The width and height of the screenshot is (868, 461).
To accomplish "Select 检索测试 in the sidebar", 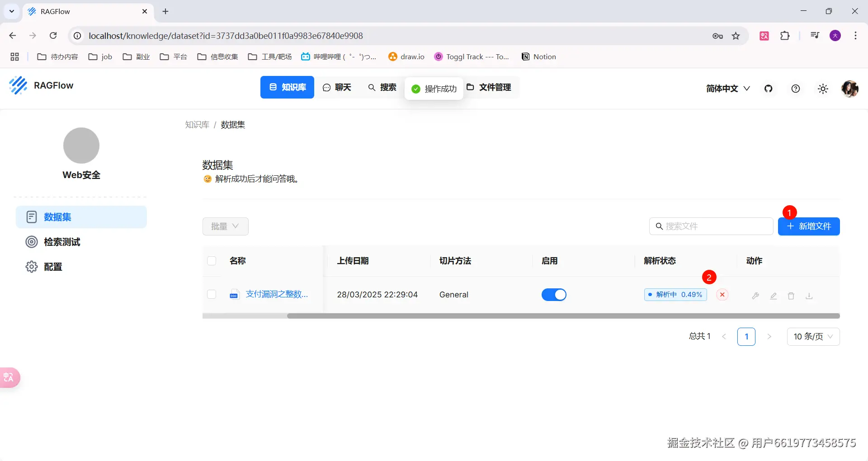I will point(81,242).
